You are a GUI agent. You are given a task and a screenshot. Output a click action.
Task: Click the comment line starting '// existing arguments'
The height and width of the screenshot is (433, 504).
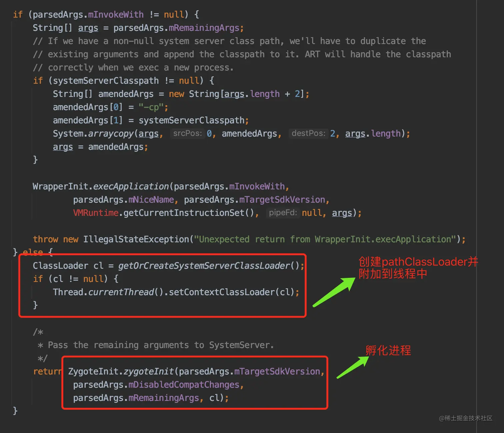242,54
